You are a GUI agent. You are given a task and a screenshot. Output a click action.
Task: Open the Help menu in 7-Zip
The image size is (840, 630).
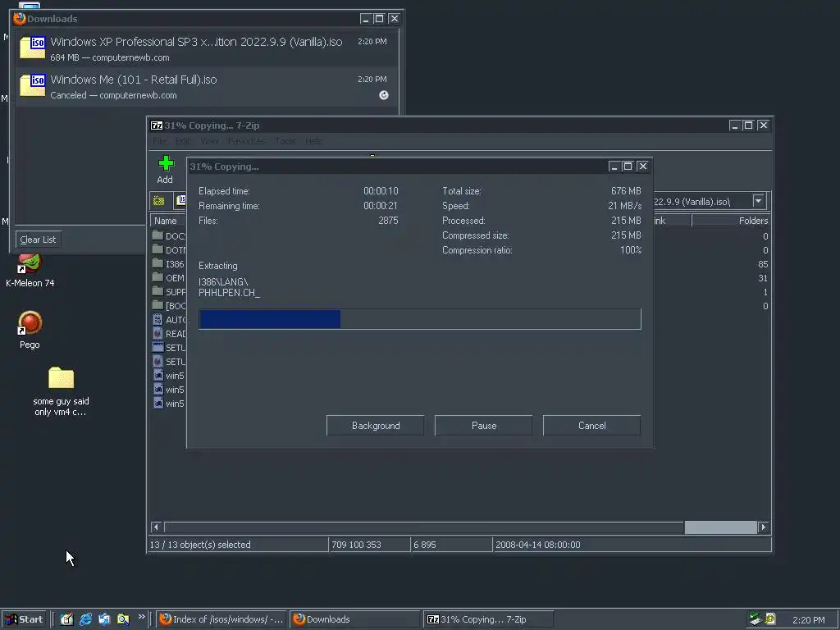(x=313, y=141)
